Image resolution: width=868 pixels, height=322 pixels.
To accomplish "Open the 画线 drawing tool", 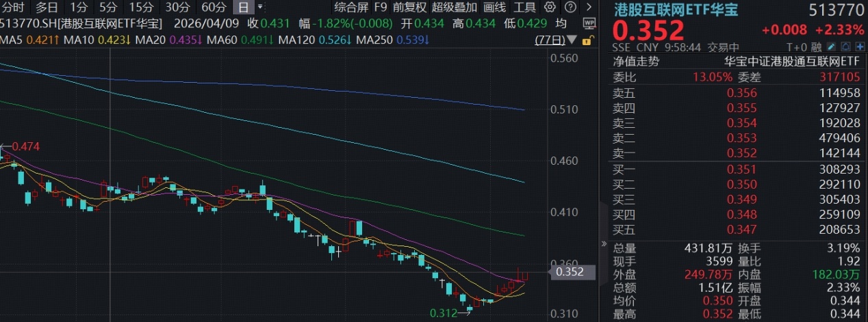I will (x=494, y=8).
